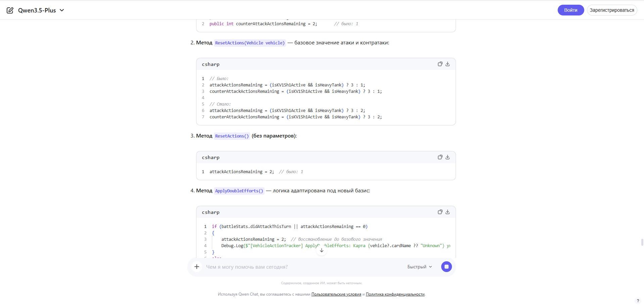Image resolution: width=644 pixels, height=307 pixels.
Task: Copy the ResetActions(Vehicle vehicle) code block
Action: [x=440, y=64]
